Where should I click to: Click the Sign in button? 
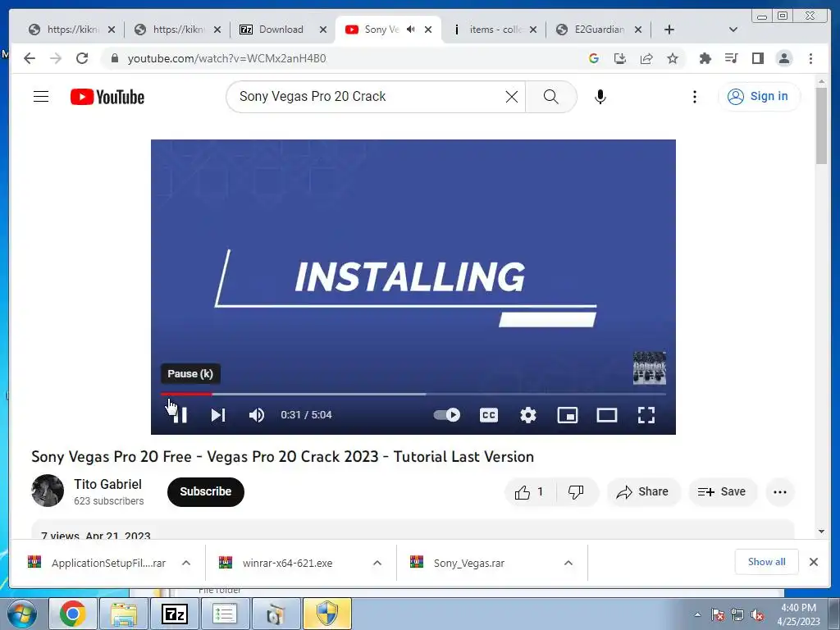(759, 97)
